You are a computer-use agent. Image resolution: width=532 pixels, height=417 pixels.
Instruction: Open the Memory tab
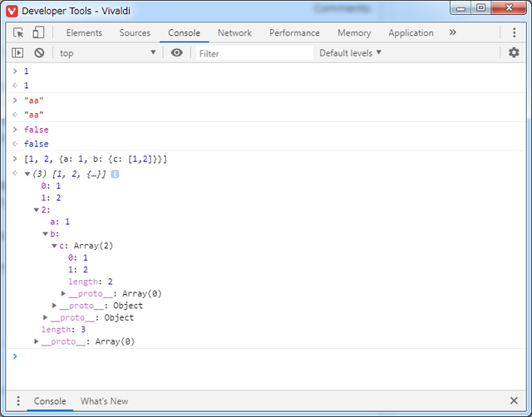[x=354, y=33]
